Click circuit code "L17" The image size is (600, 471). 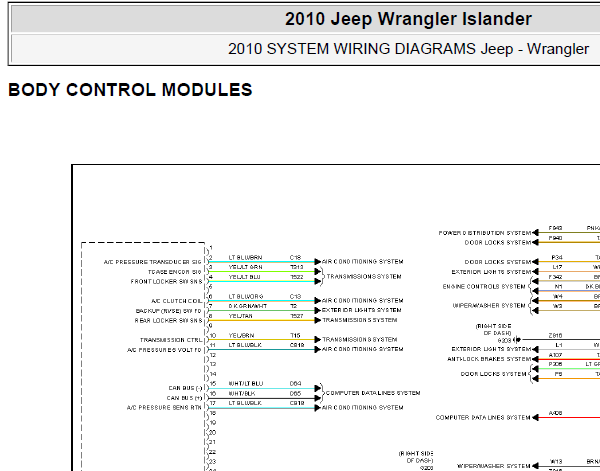(x=557, y=267)
